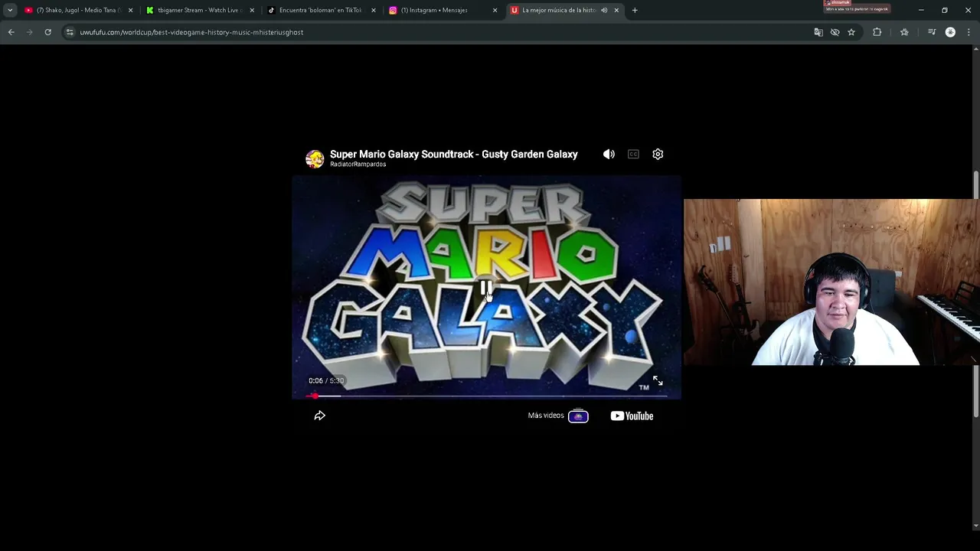
Task: Open the tab search dropdown
Action: coord(10,10)
